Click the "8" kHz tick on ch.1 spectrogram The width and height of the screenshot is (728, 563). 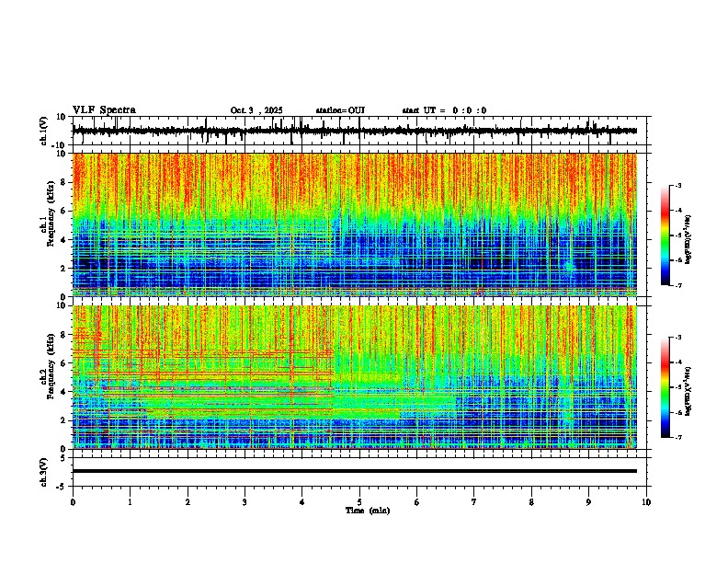click(x=64, y=182)
